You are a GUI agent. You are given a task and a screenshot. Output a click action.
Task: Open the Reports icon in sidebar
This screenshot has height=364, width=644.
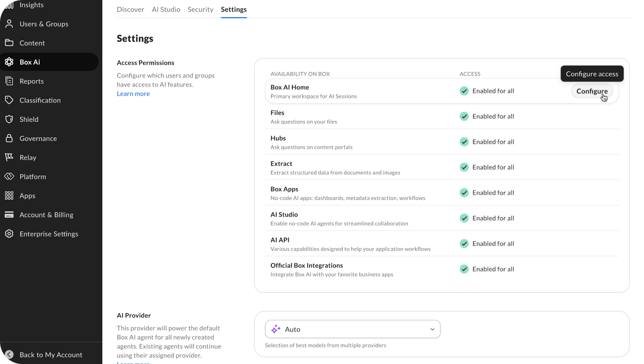(x=9, y=81)
